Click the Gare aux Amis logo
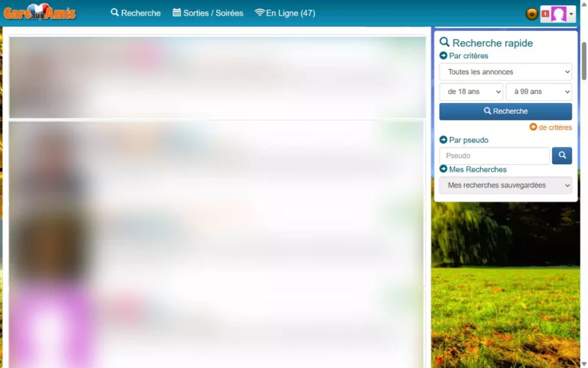 pyautogui.click(x=40, y=13)
